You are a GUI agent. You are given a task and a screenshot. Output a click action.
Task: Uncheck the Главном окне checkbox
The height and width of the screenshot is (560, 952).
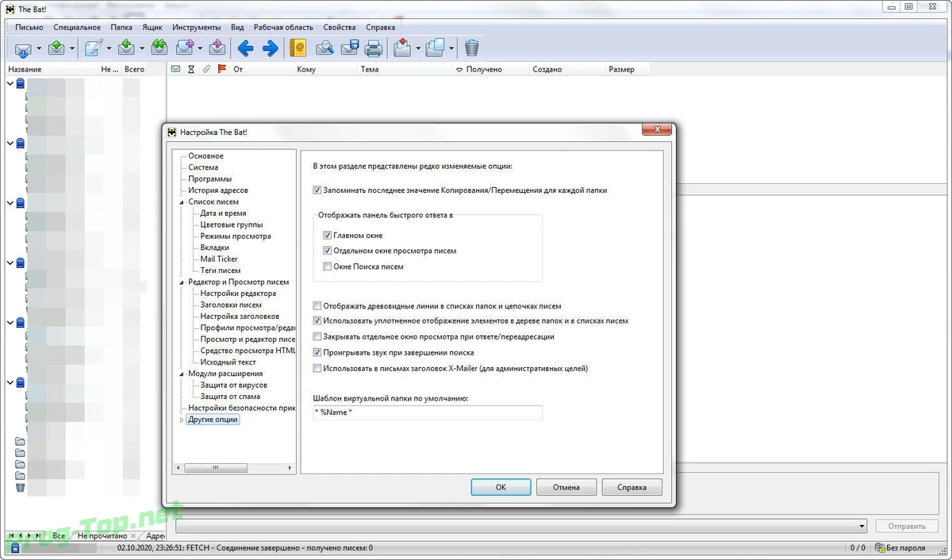coord(328,236)
